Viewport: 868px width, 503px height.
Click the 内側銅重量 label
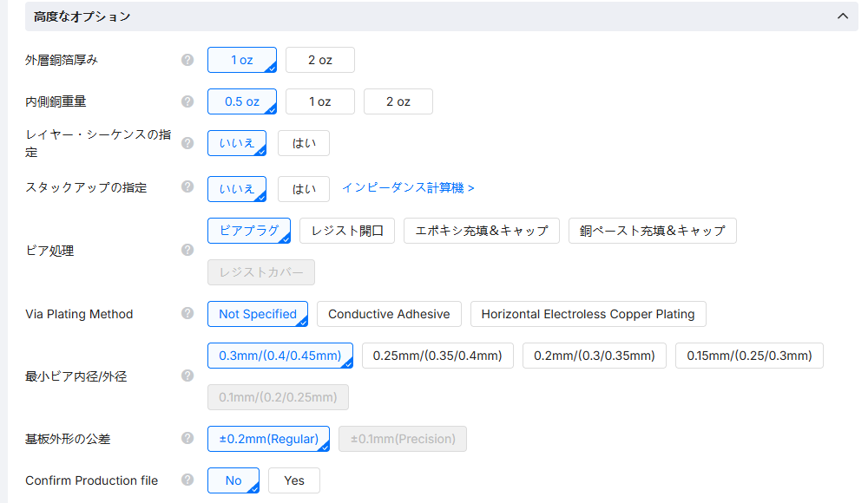point(56,101)
